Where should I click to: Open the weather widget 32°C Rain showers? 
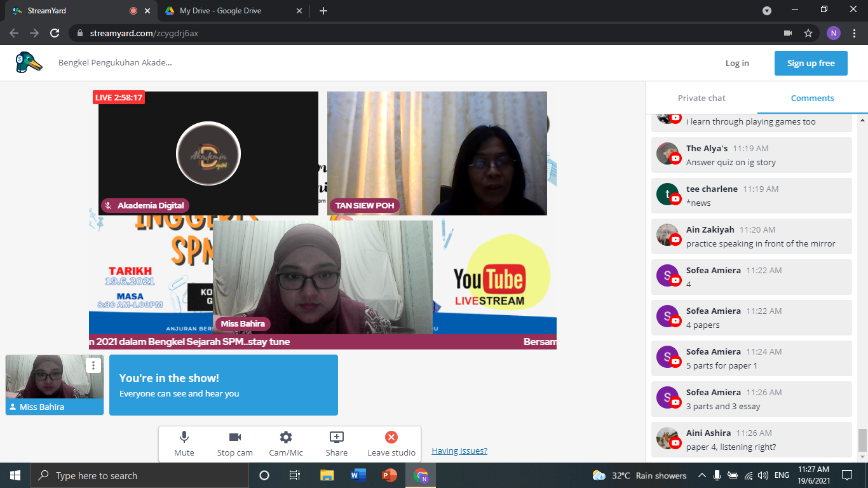[639, 475]
